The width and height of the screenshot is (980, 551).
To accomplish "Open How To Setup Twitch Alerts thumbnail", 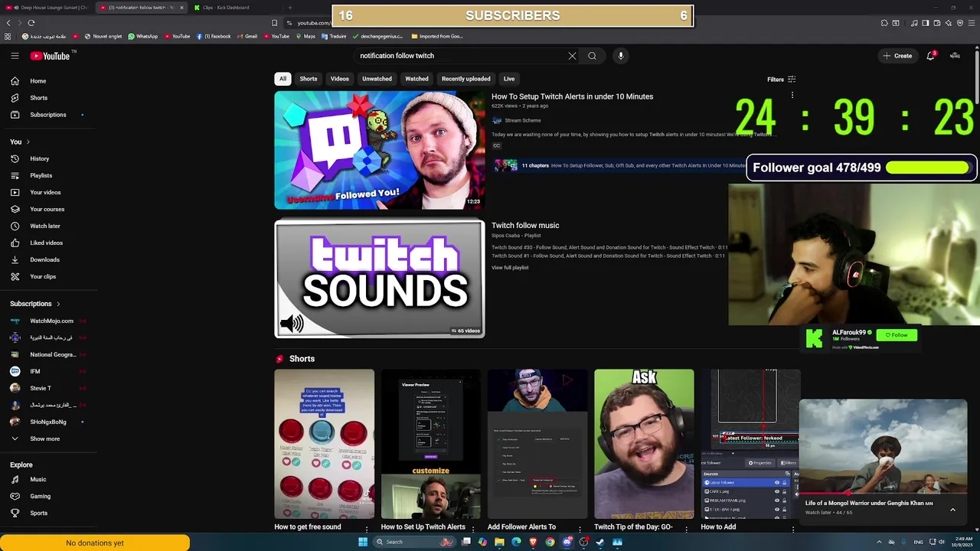I will (x=380, y=150).
